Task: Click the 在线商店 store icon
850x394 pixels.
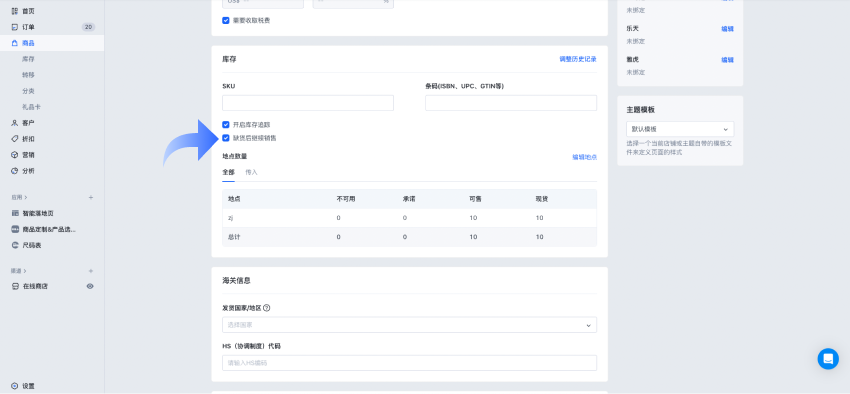Action: 15,286
